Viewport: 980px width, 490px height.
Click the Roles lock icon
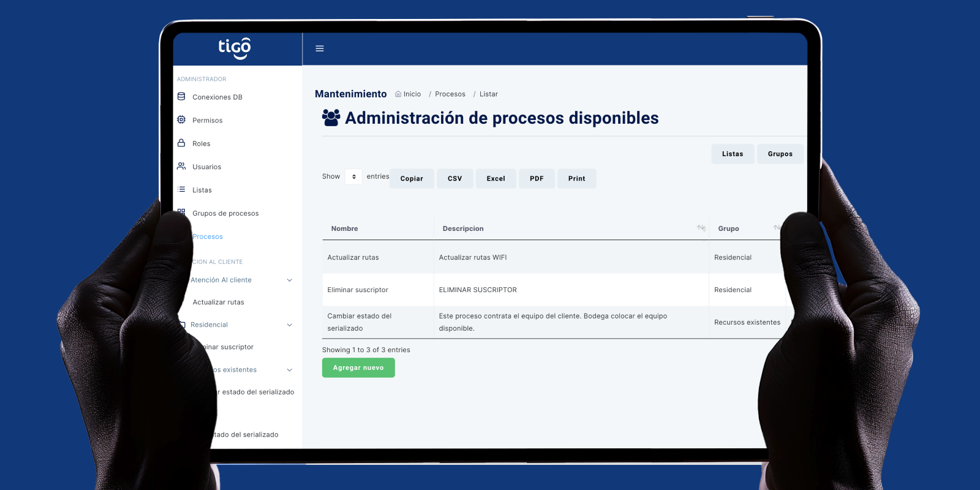tap(181, 143)
